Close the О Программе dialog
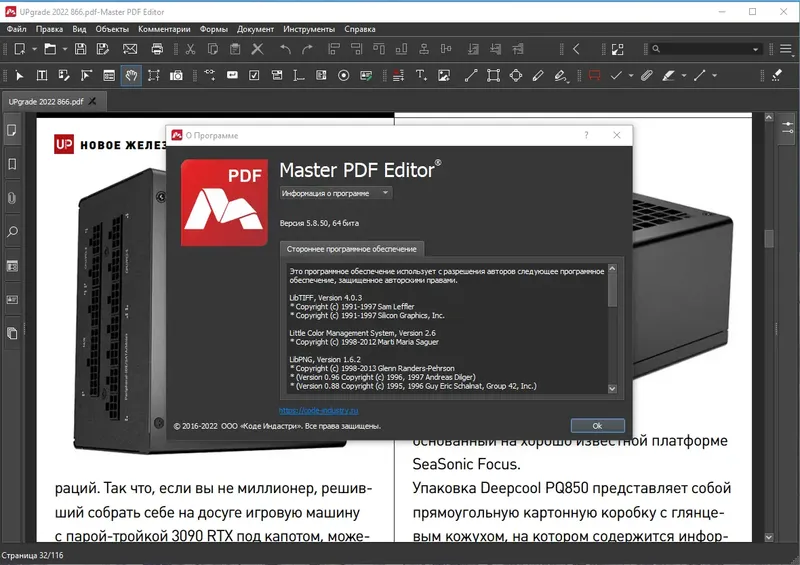Viewport: 800px width, 565px height. point(617,135)
